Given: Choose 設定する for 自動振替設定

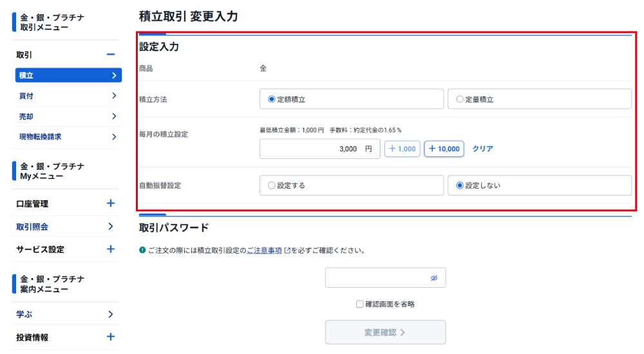Looking at the screenshot, I should (x=272, y=185).
